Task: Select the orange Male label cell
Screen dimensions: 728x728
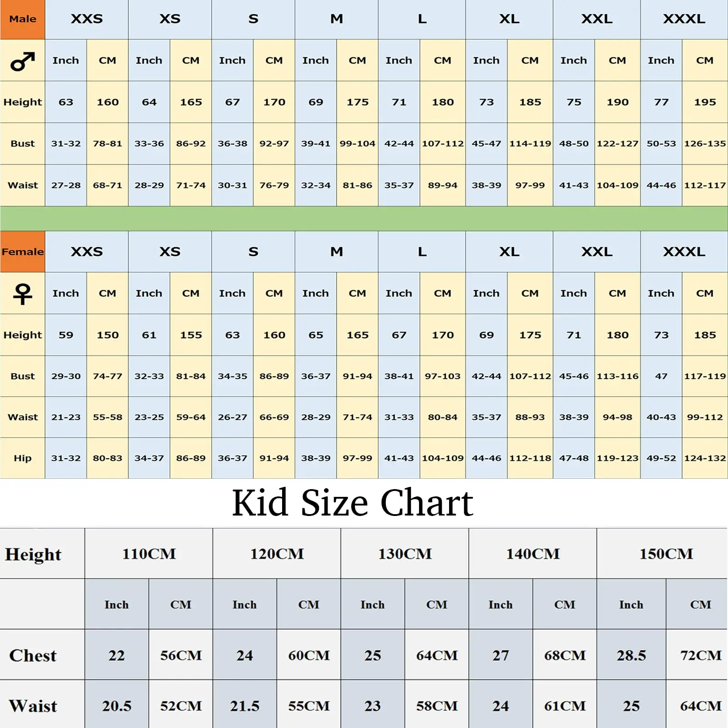Action: pyautogui.click(x=23, y=20)
